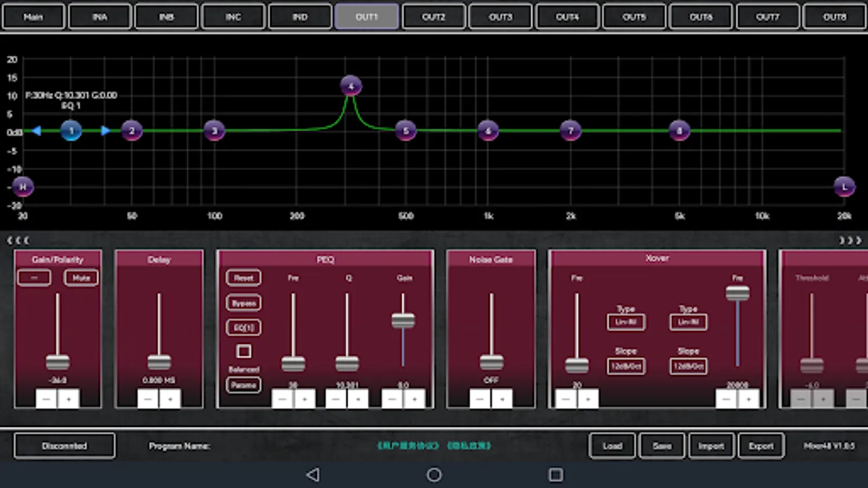
Task: Nudge EQ 1 right with the blue arrow
Action: click(105, 131)
